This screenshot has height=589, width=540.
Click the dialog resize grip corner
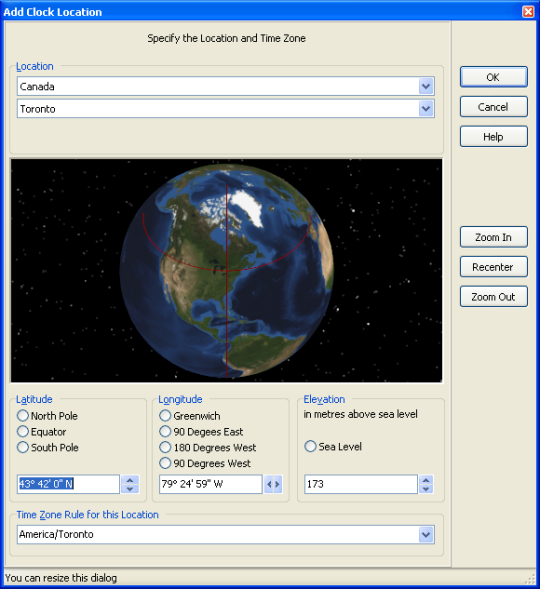point(531,579)
